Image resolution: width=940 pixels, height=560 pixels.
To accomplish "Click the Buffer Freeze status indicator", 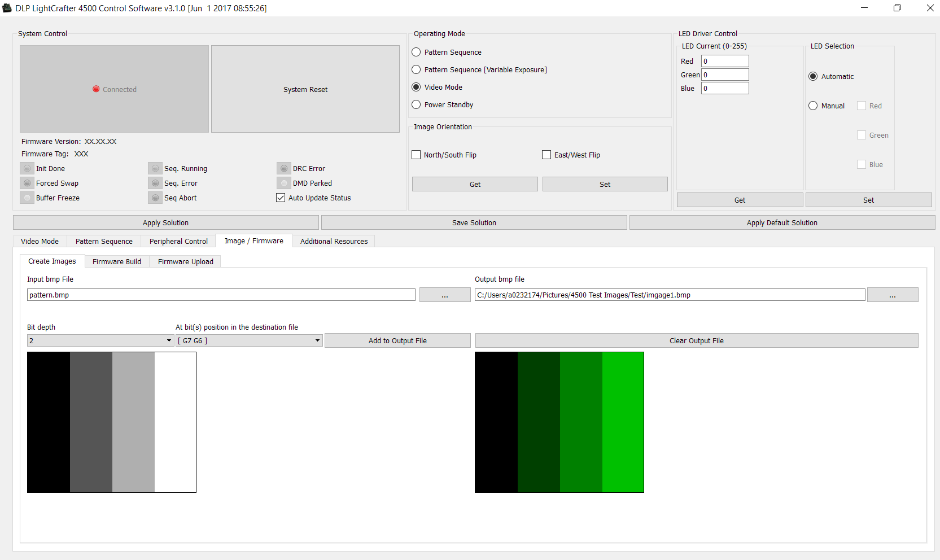I will pyautogui.click(x=27, y=198).
